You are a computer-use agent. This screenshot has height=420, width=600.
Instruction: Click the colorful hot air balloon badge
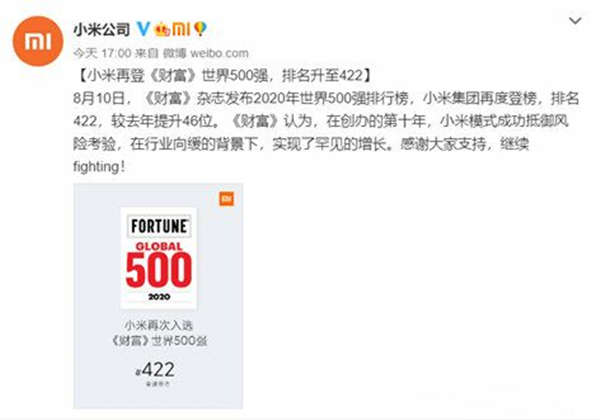200,29
